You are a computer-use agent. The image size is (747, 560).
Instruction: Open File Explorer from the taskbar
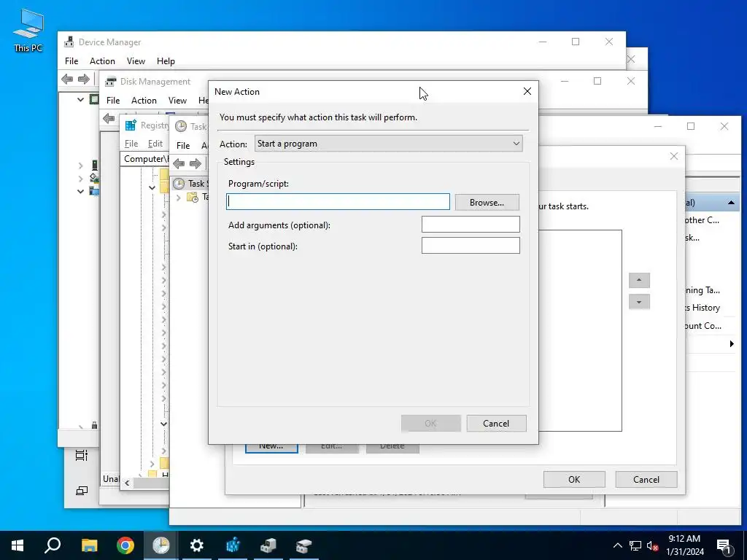[x=89, y=545]
